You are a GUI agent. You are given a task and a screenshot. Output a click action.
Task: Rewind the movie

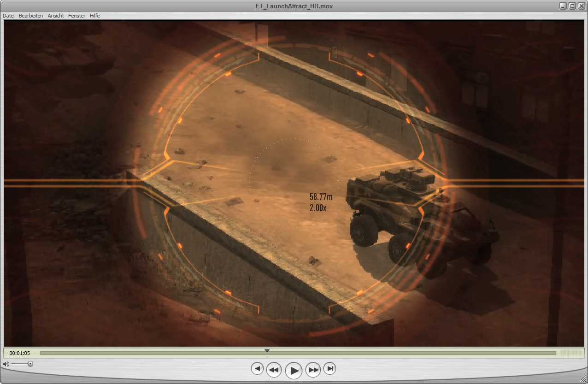(274, 370)
